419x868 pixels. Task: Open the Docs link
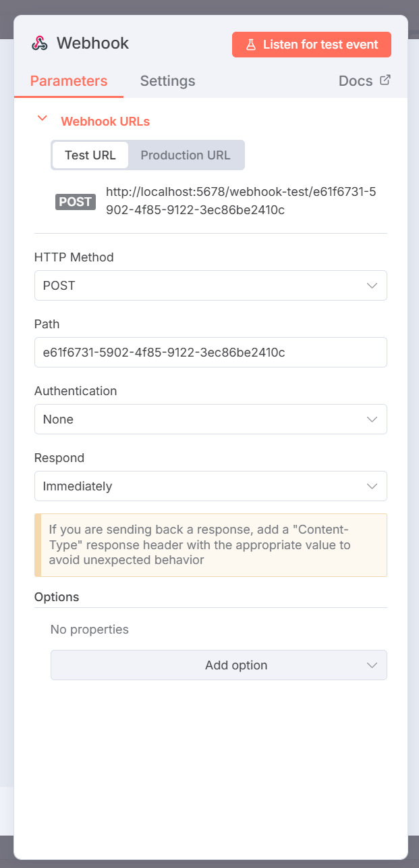pyautogui.click(x=356, y=81)
